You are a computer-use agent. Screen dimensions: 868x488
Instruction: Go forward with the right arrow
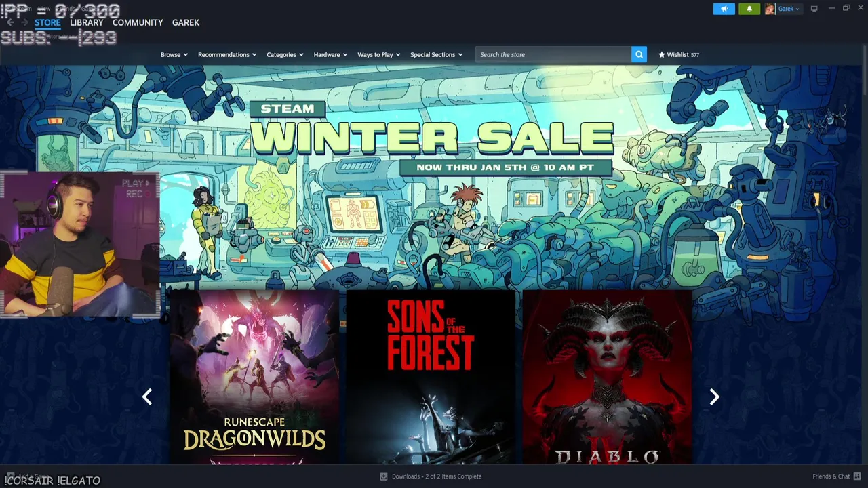[x=25, y=22]
